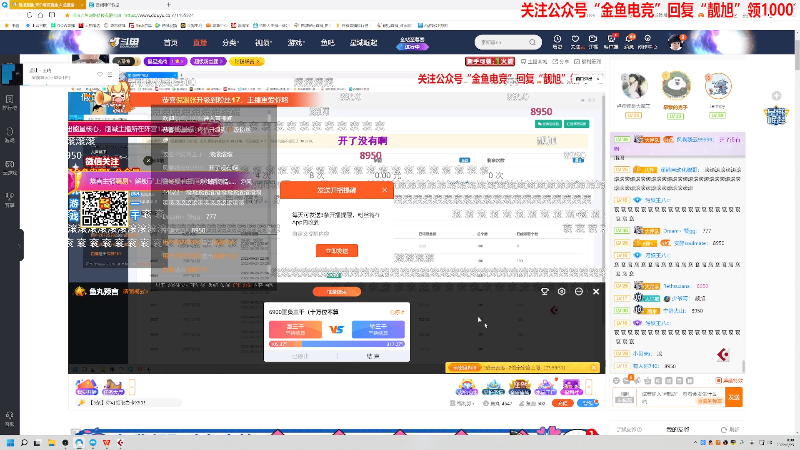Click the orange pill button atop prediction panel
Image resolution: width=800 pixels, height=450 pixels.
pyautogui.click(x=337, y=292)
